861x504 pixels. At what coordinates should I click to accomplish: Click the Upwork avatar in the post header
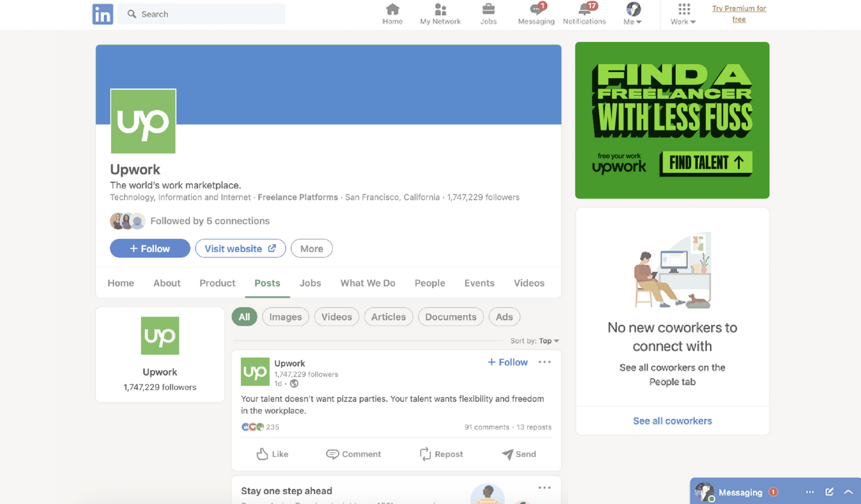[255, 372]
